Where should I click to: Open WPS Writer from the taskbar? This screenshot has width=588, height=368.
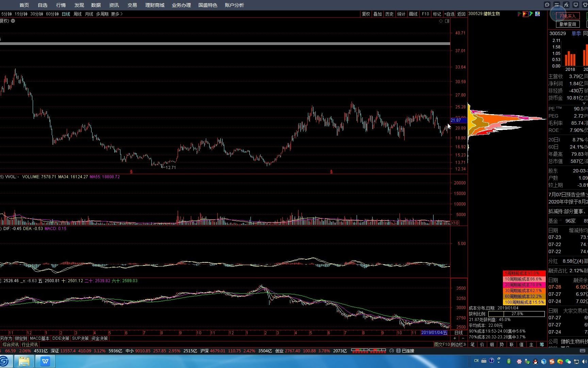point(45,361)
